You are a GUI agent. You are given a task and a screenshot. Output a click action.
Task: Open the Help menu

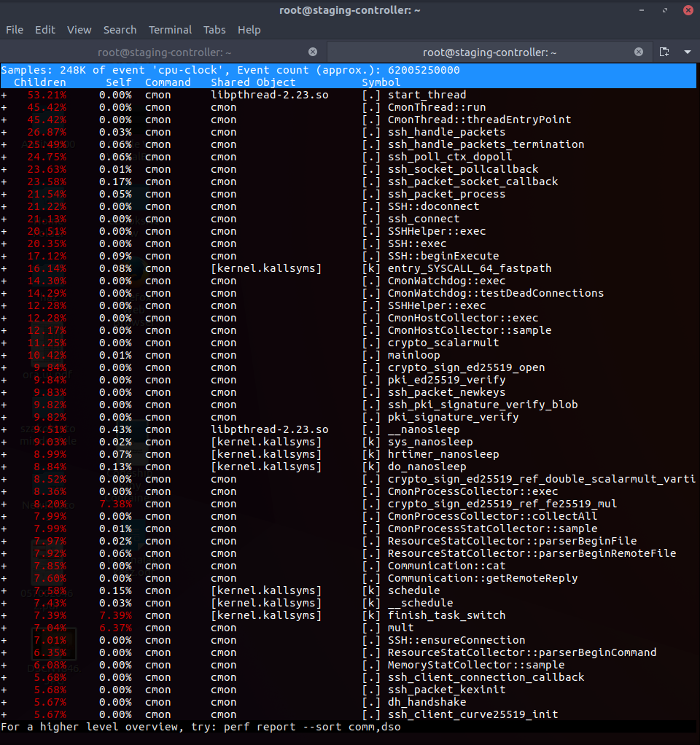(x=249, y=30)
